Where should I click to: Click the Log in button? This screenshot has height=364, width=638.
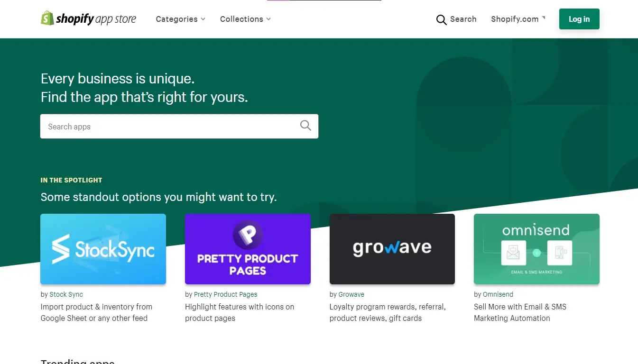pos(579,19)
